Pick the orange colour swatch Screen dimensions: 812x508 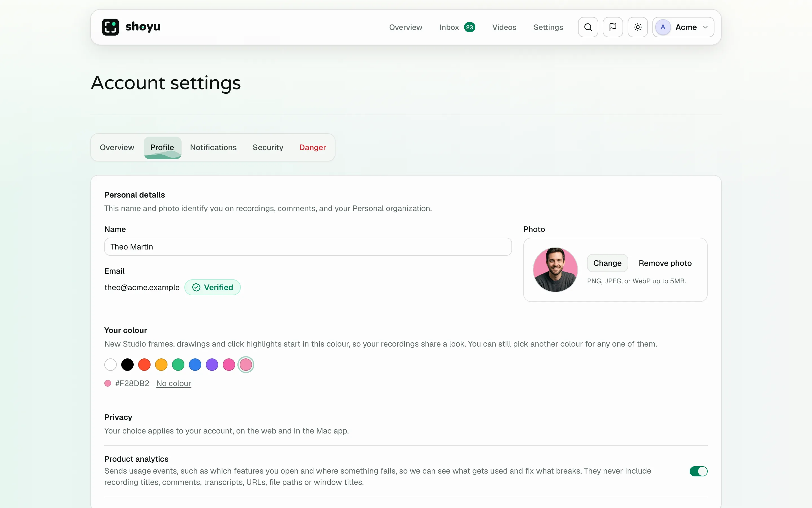click(161, 365)
